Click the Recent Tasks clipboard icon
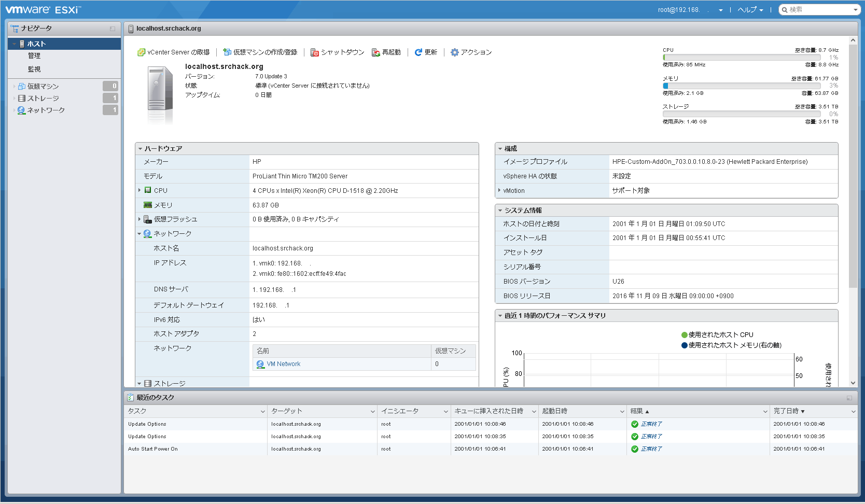This screenshot has height=504, width=865. click(x=131, y=398)
